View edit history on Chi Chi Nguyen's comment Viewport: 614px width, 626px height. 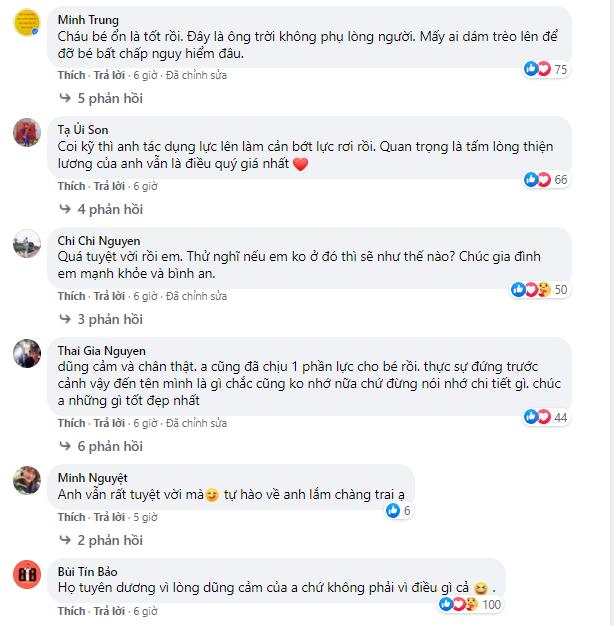tap(197, 296)
